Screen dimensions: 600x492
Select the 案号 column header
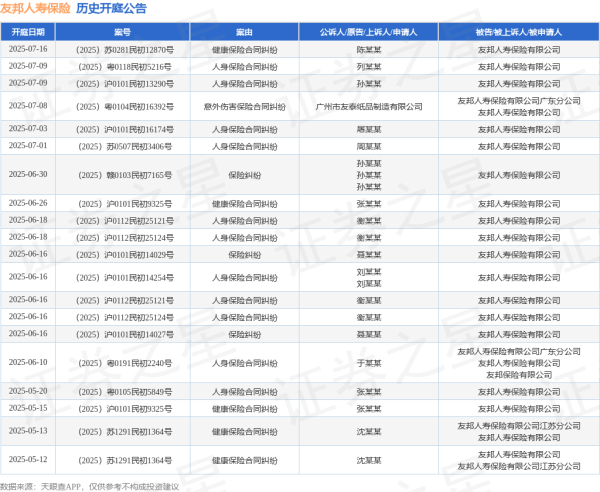point(124,32)
